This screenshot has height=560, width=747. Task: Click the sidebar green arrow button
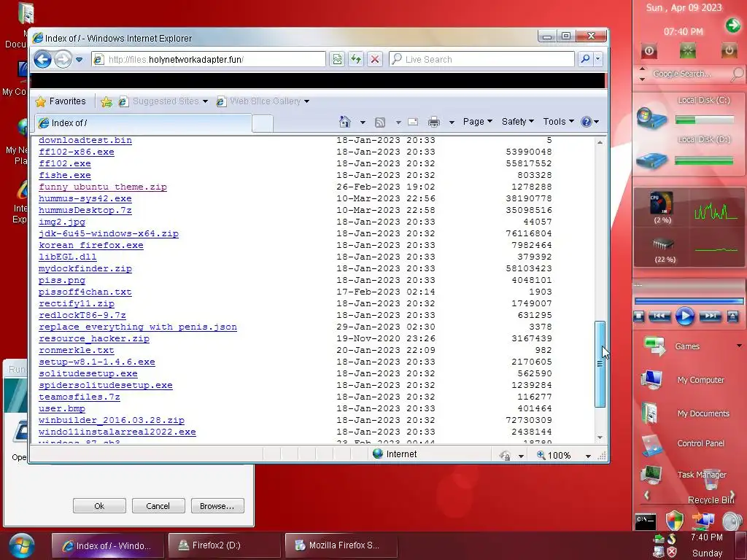tap(732, 25)
